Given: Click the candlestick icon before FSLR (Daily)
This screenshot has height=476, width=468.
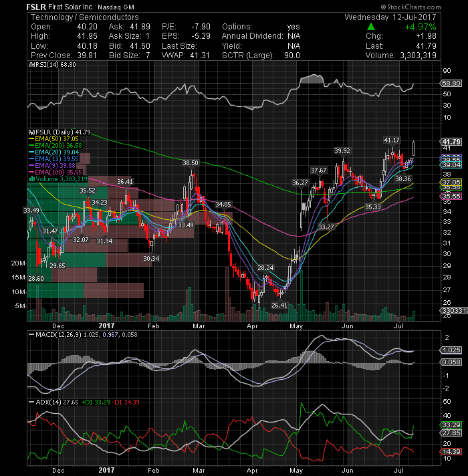Looking at the screenshot, I should 31,132.
